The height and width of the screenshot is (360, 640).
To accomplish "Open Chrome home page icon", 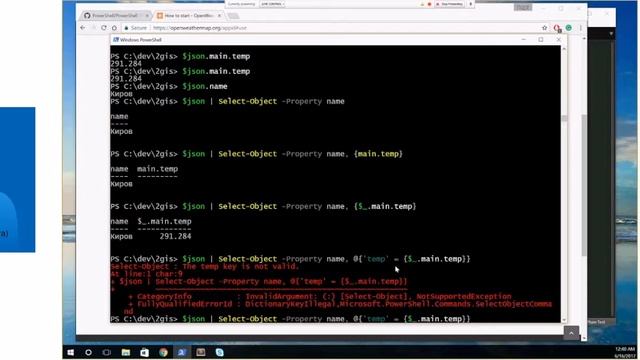I will click(114, 28).
